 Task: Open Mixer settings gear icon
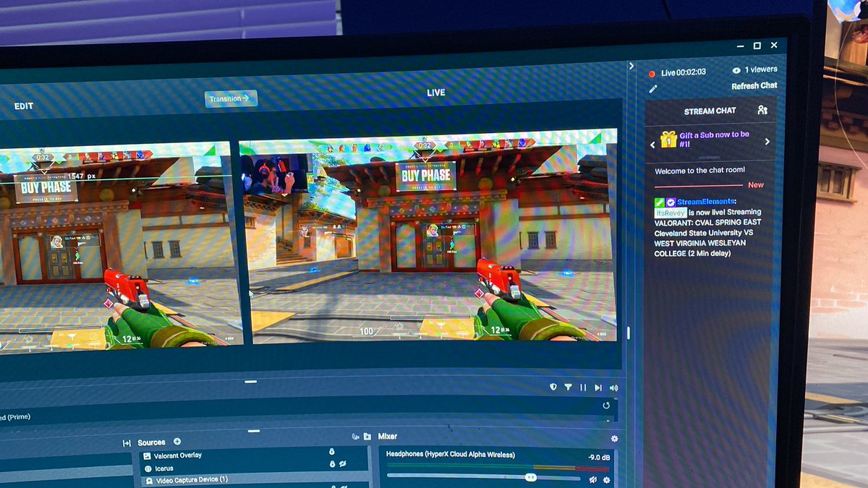coord(615,439)
